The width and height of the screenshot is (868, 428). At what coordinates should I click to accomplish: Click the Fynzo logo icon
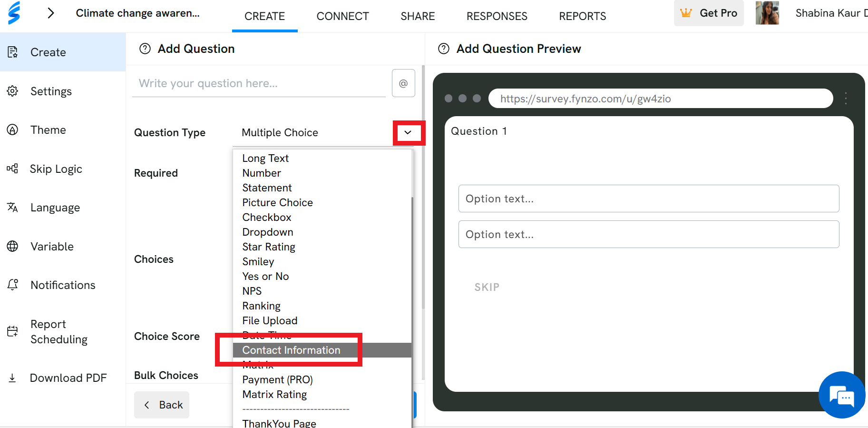(x=14, y=13)
